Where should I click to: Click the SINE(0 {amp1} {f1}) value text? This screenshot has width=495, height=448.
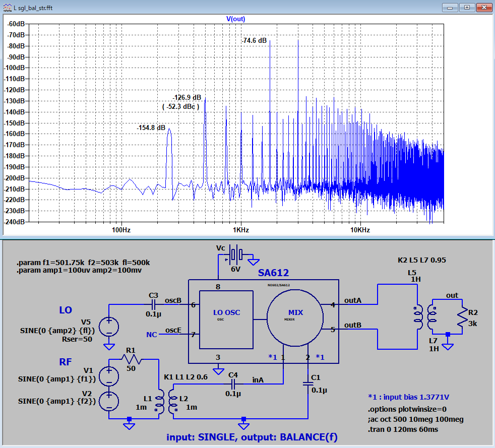pos(57,379)
